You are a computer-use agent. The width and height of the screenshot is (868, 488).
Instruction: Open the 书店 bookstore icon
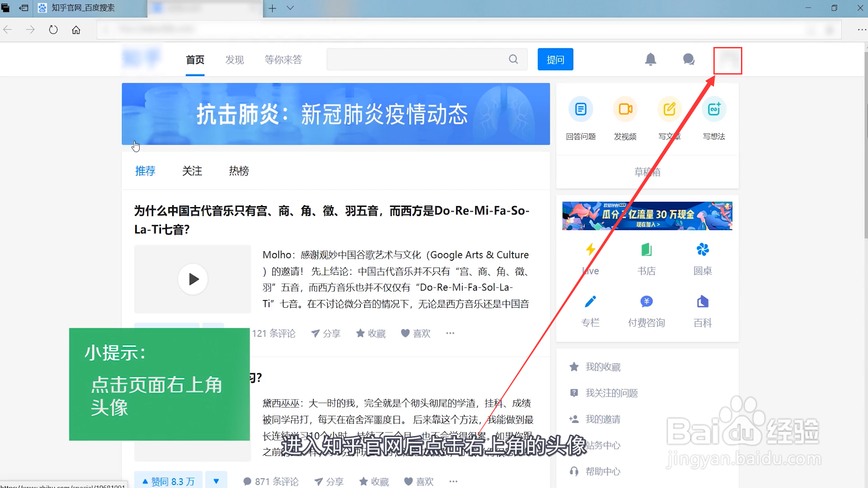(x=646, y=249)
